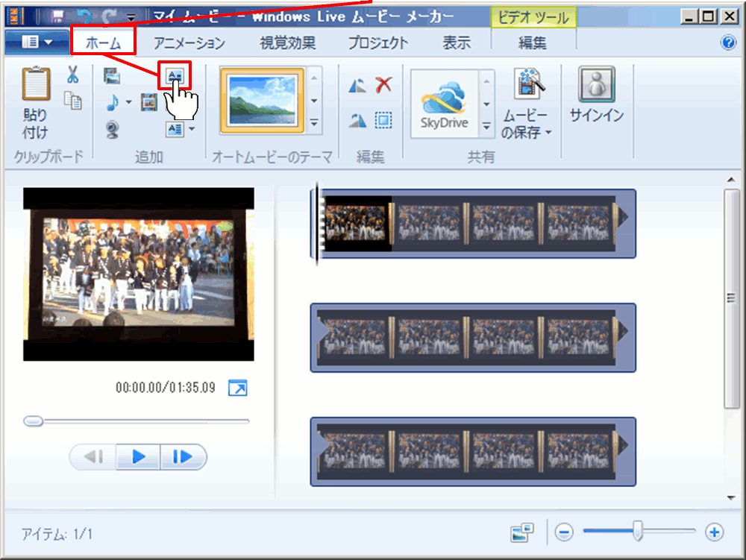Open full screen preview icon
The width and height of the screenshot is (746, 560).
237,388
